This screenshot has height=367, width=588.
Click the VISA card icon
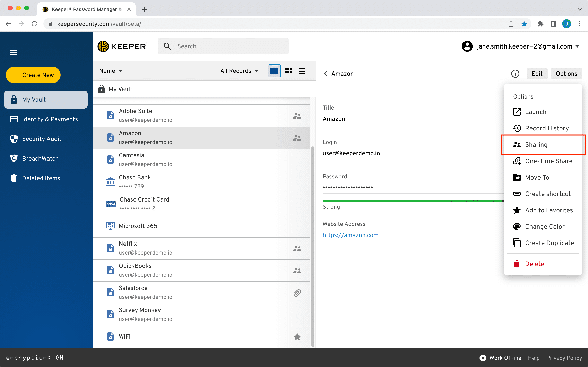[111, 204]
